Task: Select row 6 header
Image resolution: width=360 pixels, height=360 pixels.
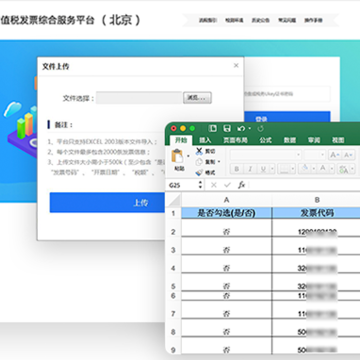Action: click(173, 296)
